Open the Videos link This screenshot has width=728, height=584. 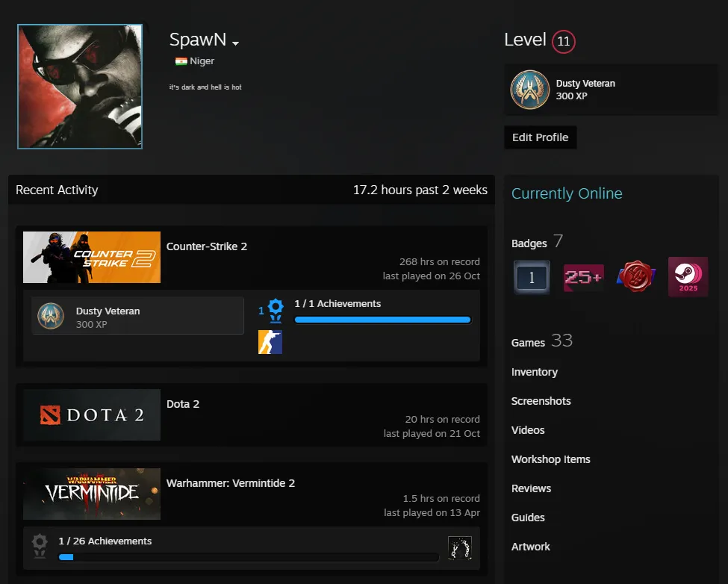click(x=528, y=430)
